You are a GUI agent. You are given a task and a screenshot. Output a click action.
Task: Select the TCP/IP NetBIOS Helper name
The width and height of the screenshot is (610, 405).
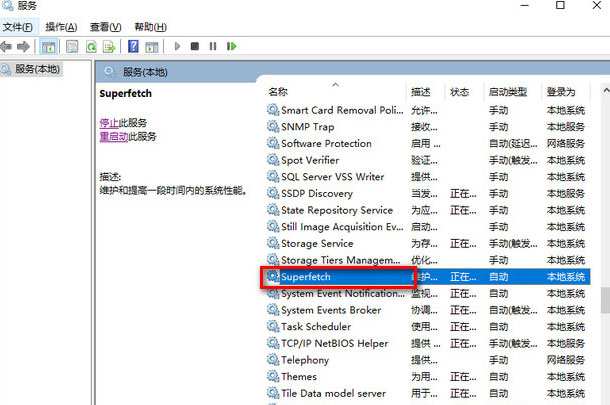[334, 344]
